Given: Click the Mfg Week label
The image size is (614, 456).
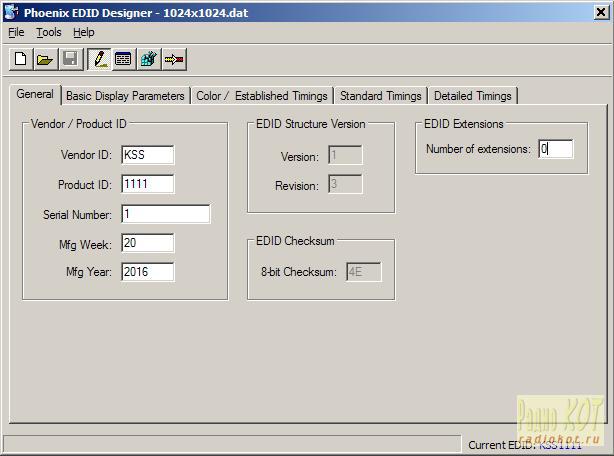Looking at the screenshot, I should [x=85, y=245].
